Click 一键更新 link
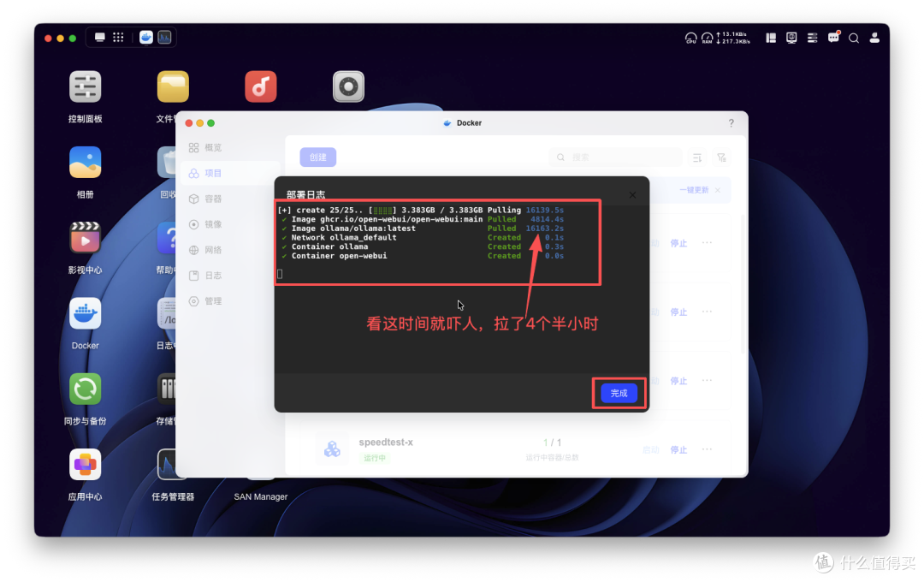The image size is (924, 582). [x=694, y=190]
